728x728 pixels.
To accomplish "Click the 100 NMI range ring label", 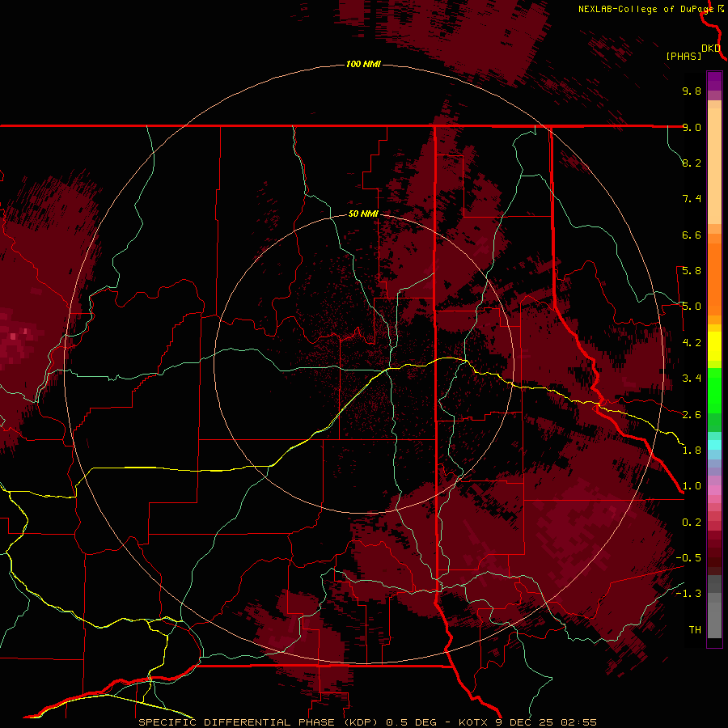I will click(x=363, y=64).
